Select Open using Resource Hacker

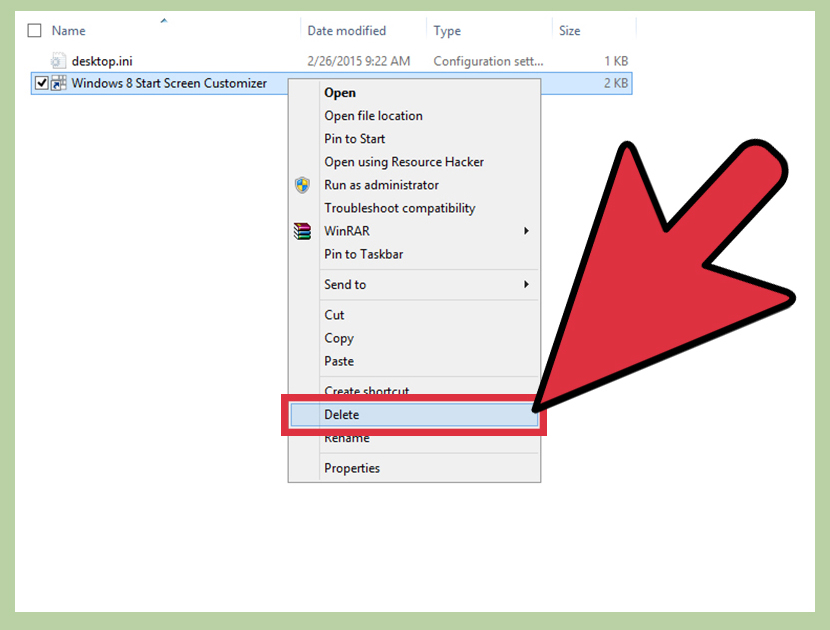[x=414, y=161]
